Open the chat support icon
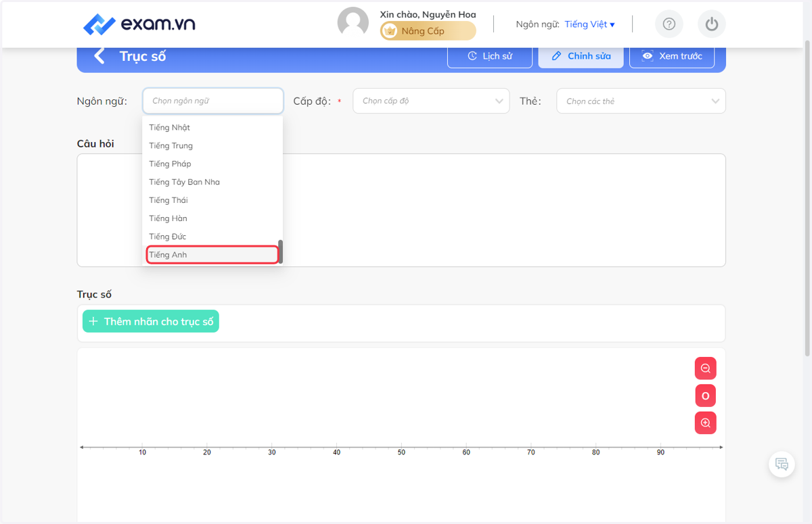The image size is (812, 524). pos(782,465)
